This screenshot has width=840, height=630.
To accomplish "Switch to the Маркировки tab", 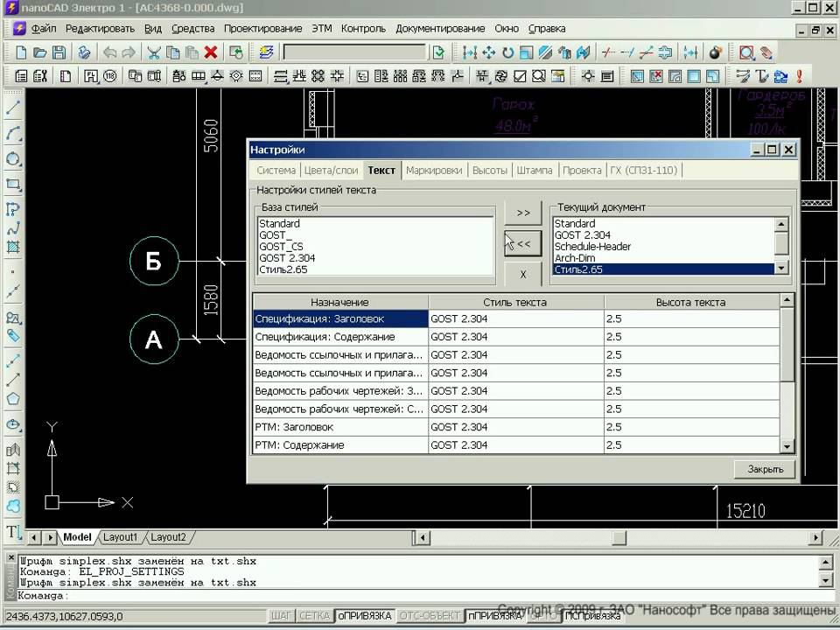I will (x=433, y=171).
